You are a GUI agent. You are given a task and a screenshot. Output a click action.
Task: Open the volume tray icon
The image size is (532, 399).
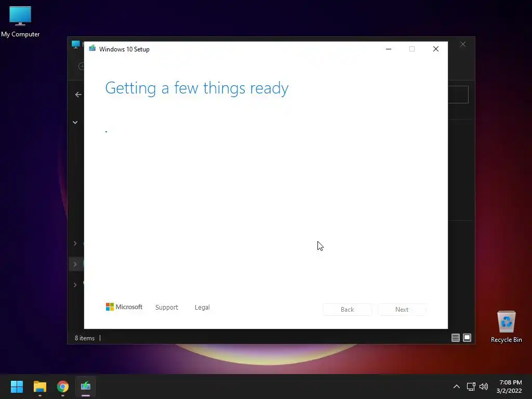click(484, 387)
